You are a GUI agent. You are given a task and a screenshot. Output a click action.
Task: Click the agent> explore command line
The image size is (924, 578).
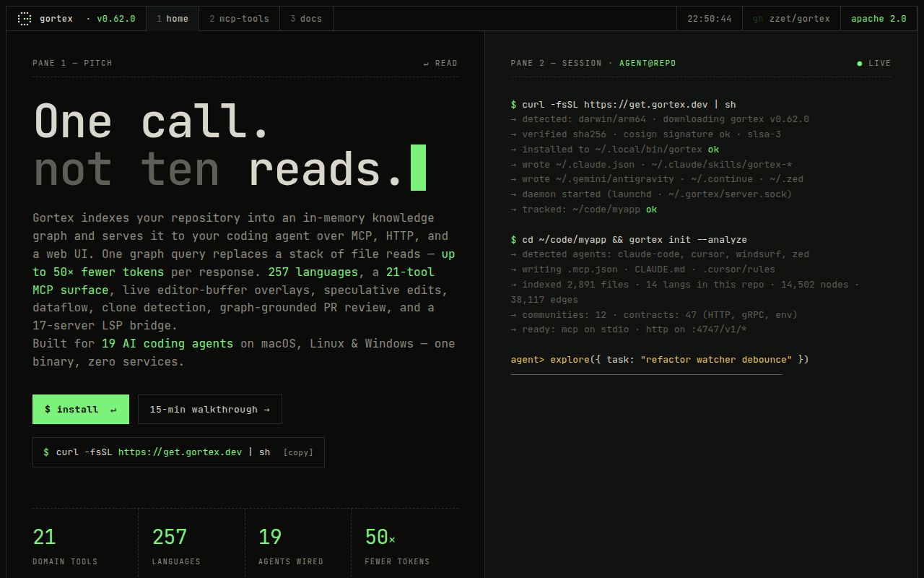[660, 359]
